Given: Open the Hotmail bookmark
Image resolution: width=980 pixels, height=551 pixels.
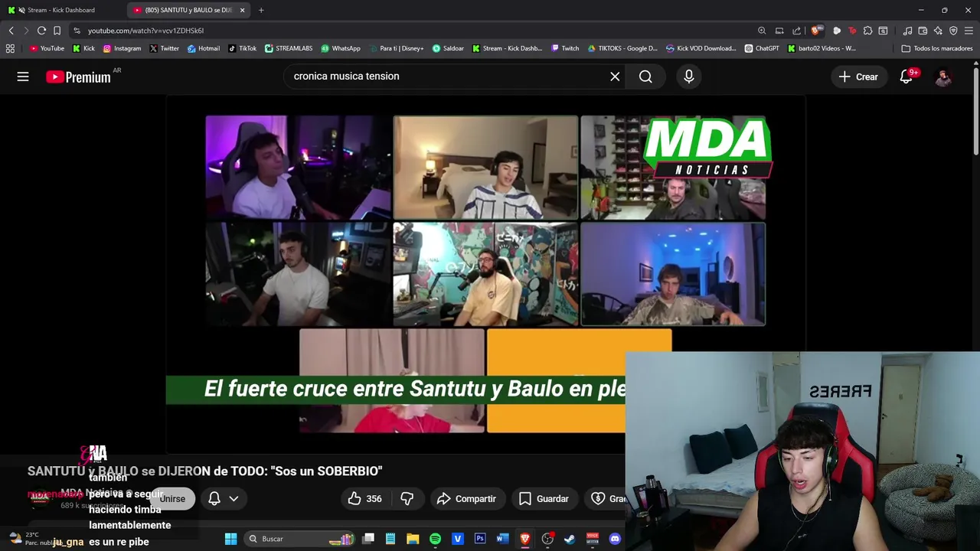Looking at the screenshot, I should pyautogui.click(x=204, y=48).
